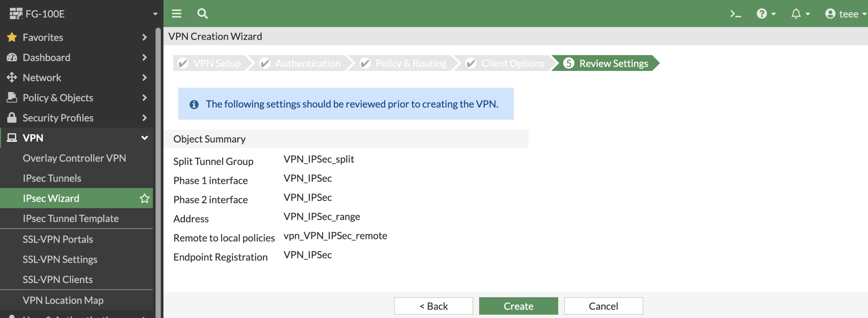Click the sidebar vertical scrollbar
Image resolution: width=868 pixels, height=318 pixels.
158,170
